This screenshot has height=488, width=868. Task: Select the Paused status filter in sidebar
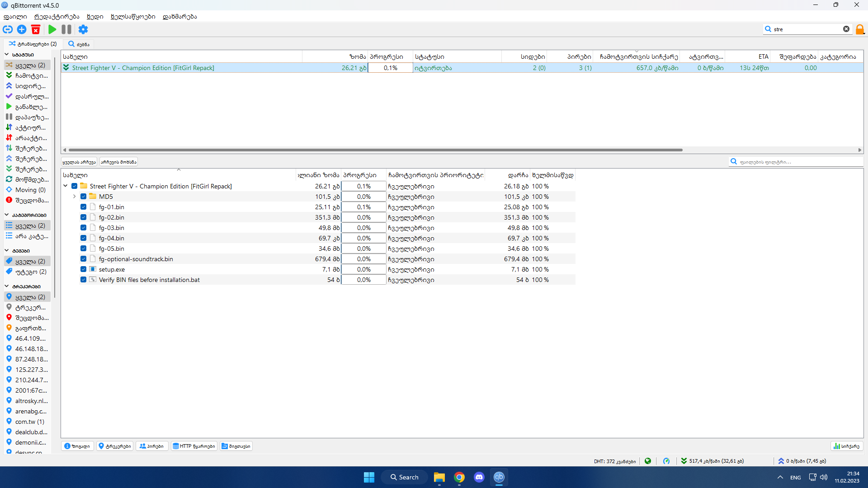[27, 117]
